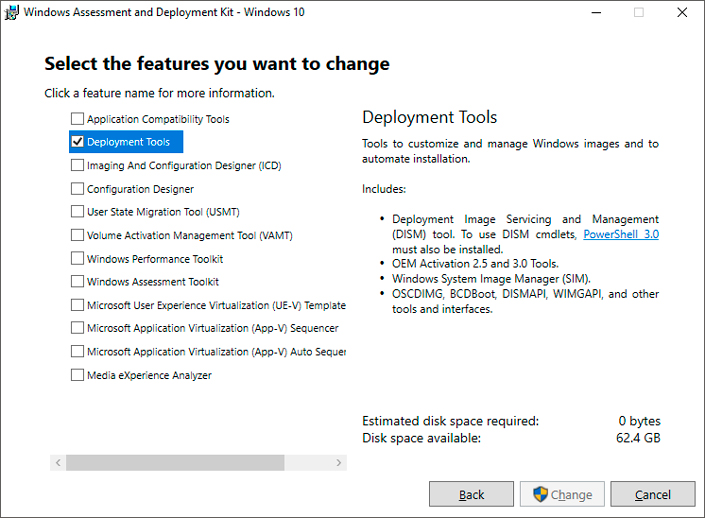Click Windows Assessment Toolkit feature name
Image resolution: width=705 pixels, height=518 pixels.
pos(153,282)
